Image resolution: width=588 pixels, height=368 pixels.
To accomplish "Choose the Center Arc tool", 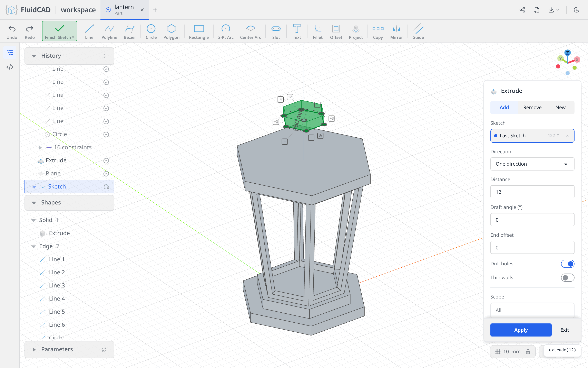I will click(250, 32).
